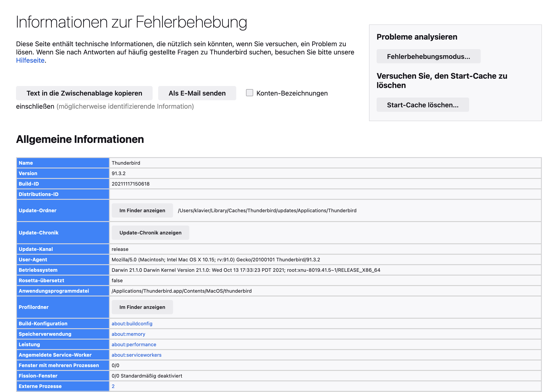Click the Update-Ordner path text
The width and height of the screenshot is (549, 392).
[267, 210]
